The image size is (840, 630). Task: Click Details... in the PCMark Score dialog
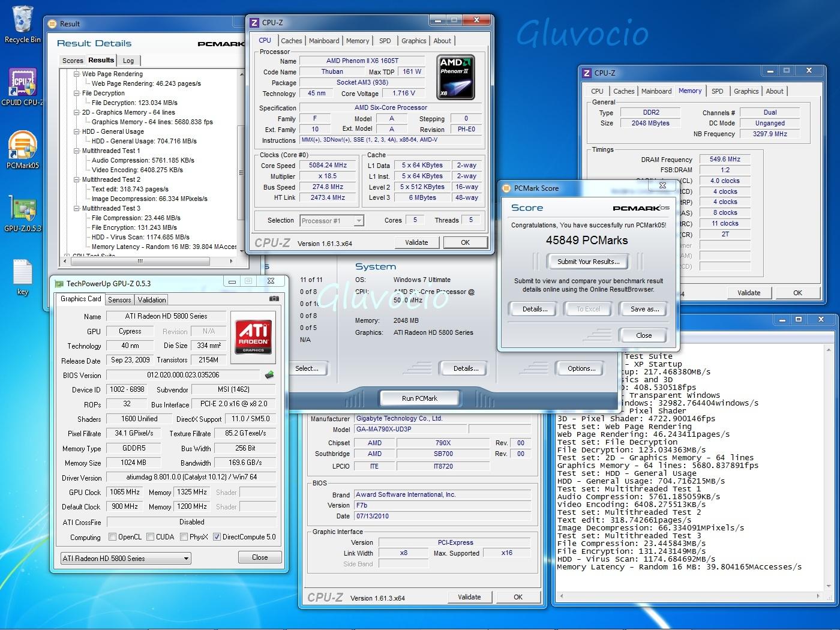[535, 309]
